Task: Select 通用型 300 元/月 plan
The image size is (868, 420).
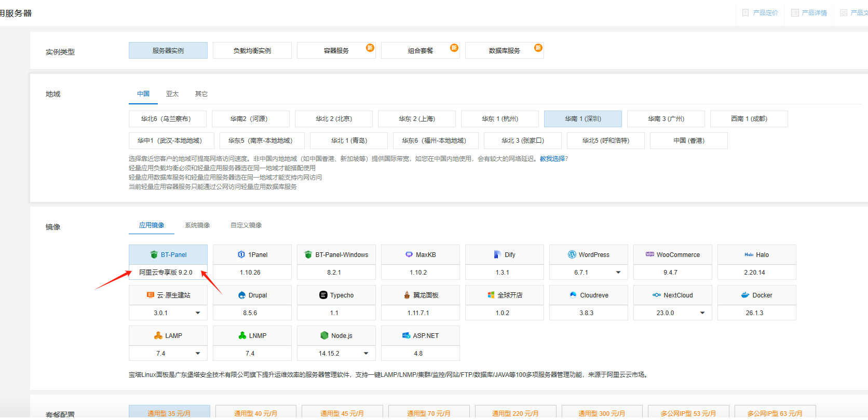Action: pos(602,413)
